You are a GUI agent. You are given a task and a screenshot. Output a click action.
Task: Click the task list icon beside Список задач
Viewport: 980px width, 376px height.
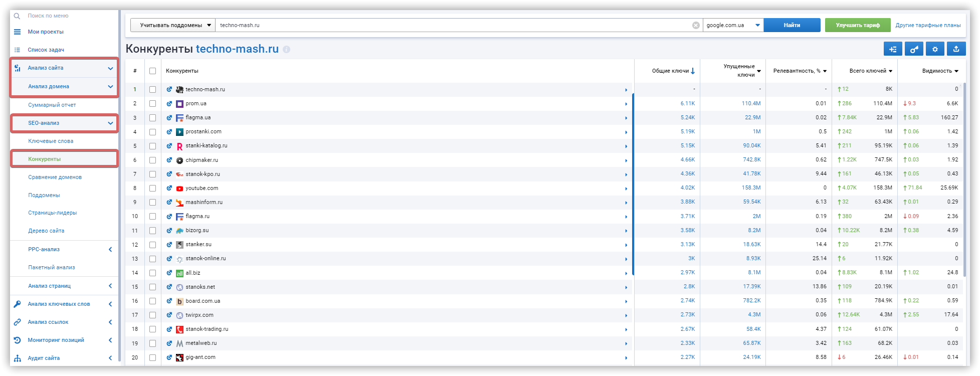pyautogui.click(x=17, y=50)
